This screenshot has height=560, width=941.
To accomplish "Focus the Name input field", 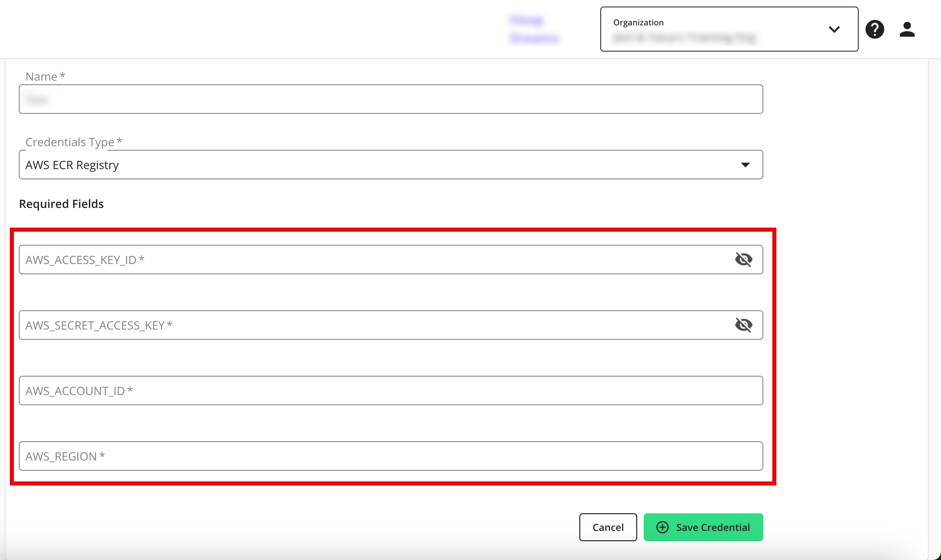I will 391,99.
